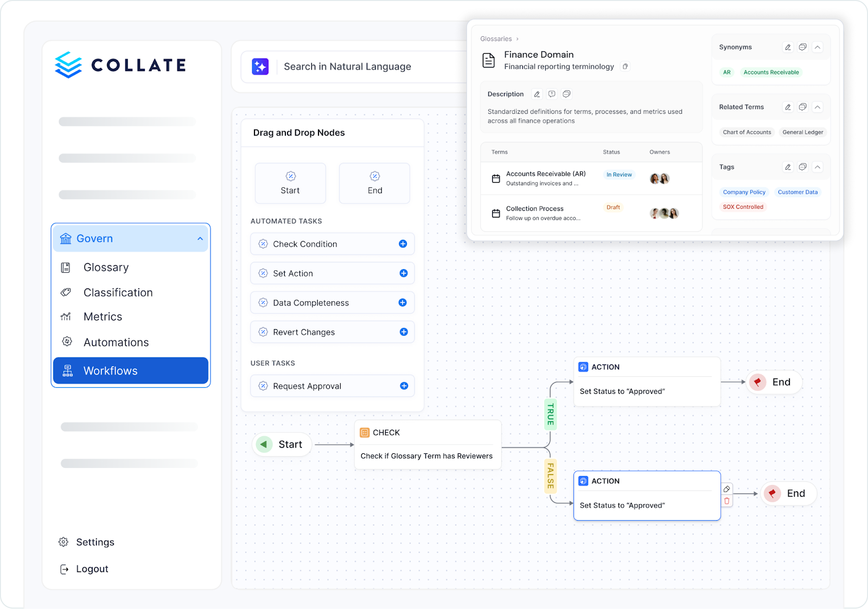Click the Collate logo
Image resolution: width=868 pixels, height=609 pixels.
click(120, 65)
